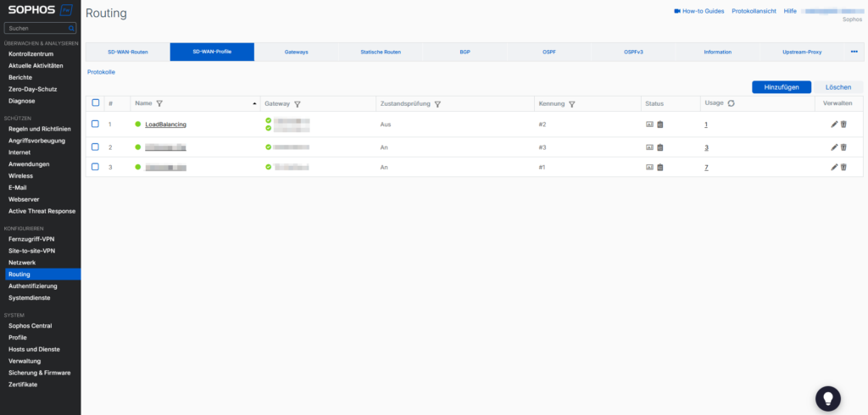Select all rows with header checkbox

click(96, 103)
